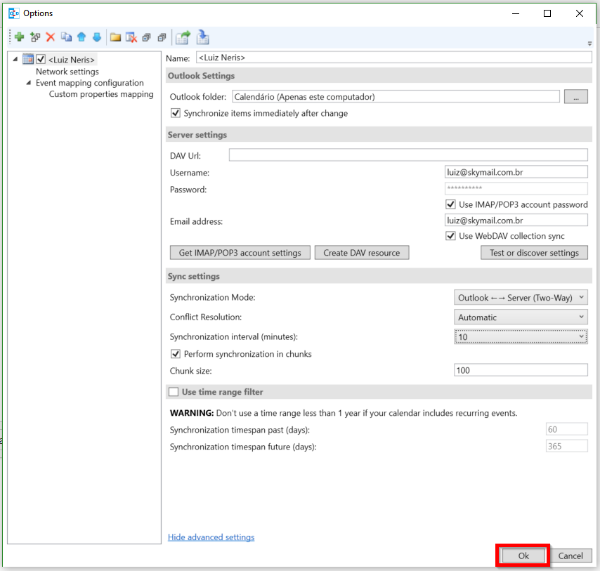Click the Email address input field
The image size is (600, 571).
coord(516,220)
